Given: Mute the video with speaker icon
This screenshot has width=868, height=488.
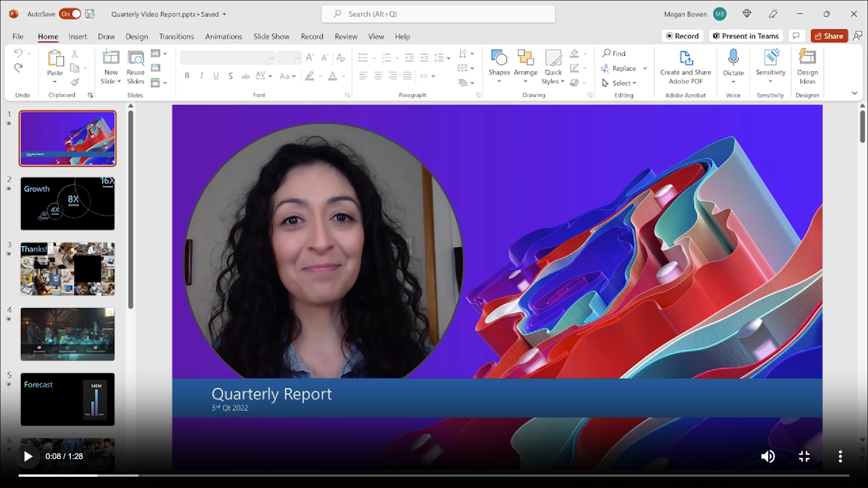Looking at the screenshot, I should (768, 456).
